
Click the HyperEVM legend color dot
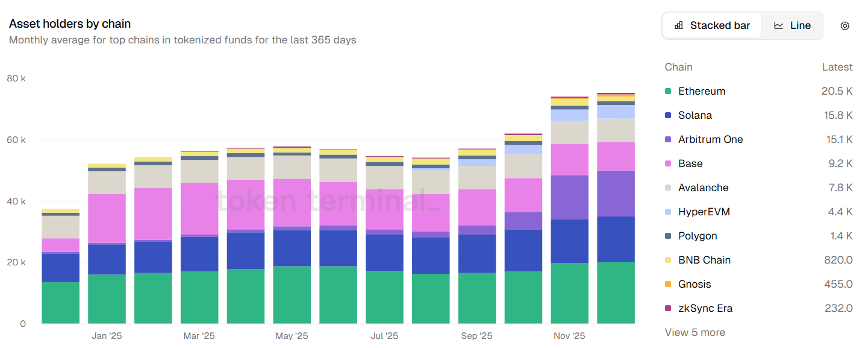pos(668,212)
